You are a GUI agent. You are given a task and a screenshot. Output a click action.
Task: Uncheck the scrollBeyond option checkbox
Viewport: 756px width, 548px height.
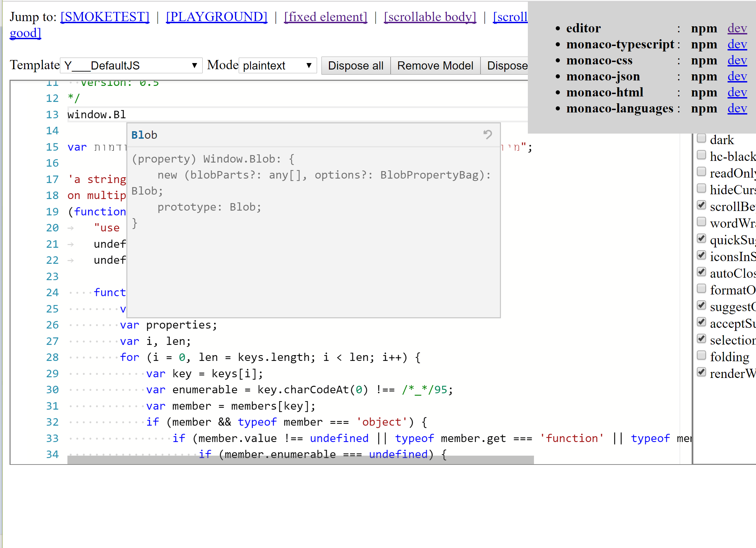[701, 205]
